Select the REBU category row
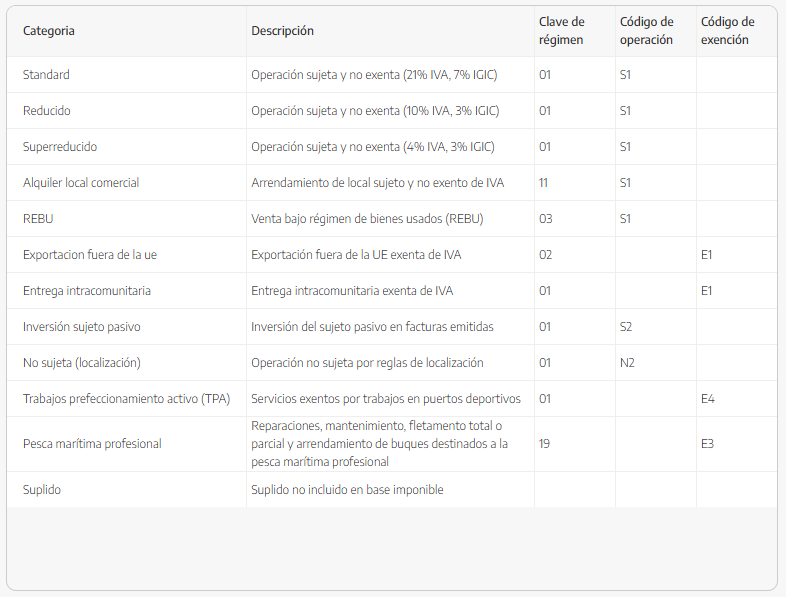The width and height of the screenshot is (786, 597). click(38, 219)
